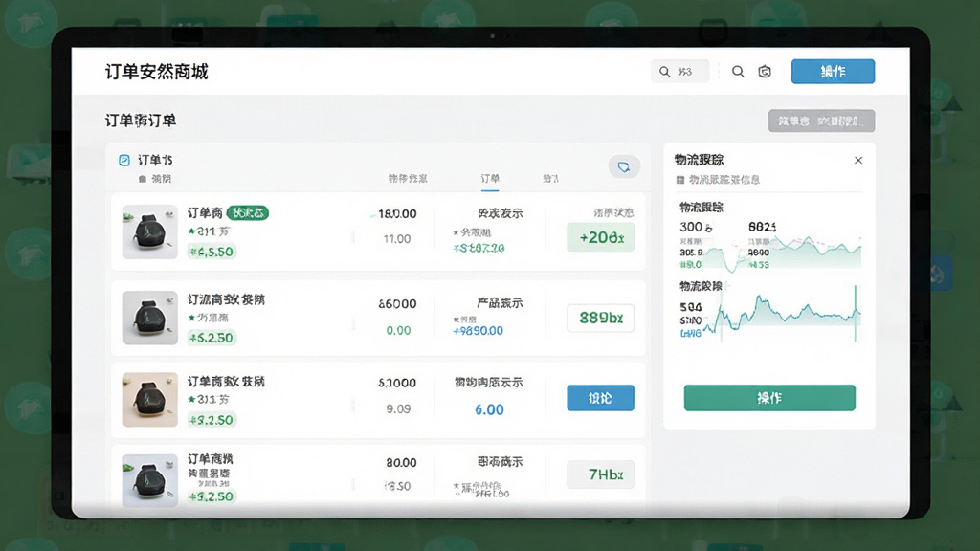The height and width of the screenshot is (551, 980).
Task: Open the first order's product thumbnail
Action: click(150, 231)
